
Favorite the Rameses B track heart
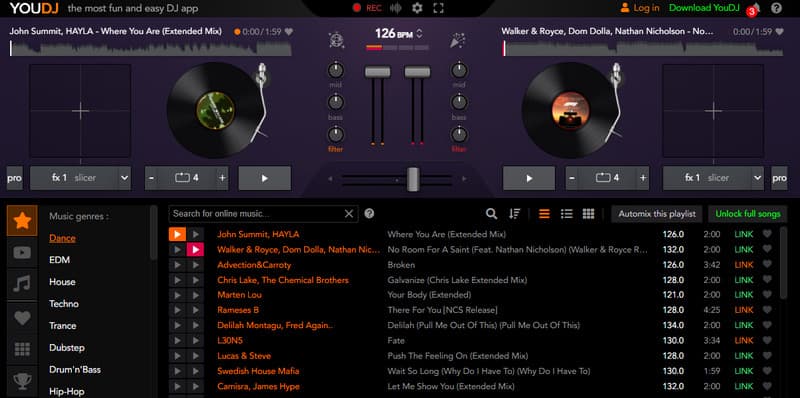tap(767, 310)
